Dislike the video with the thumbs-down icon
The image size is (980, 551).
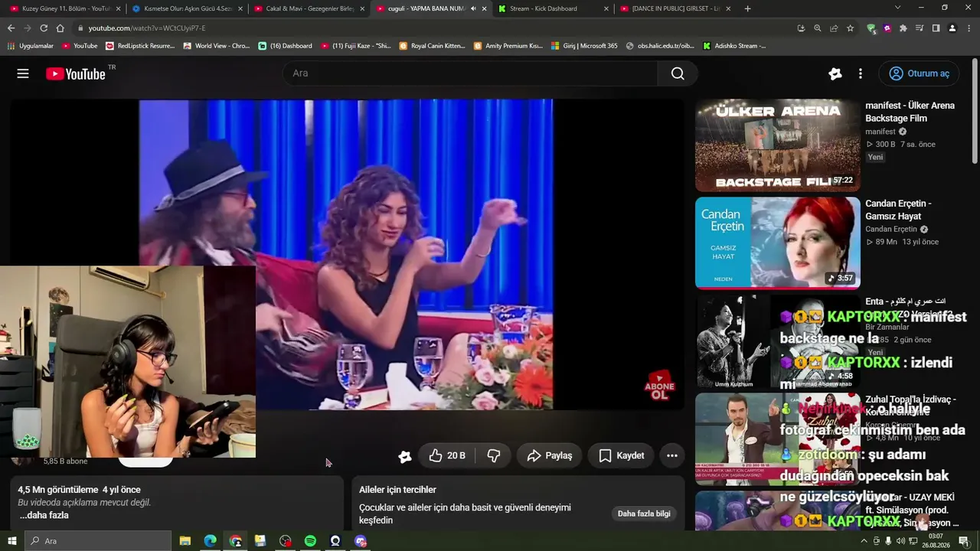pos(494,455)
